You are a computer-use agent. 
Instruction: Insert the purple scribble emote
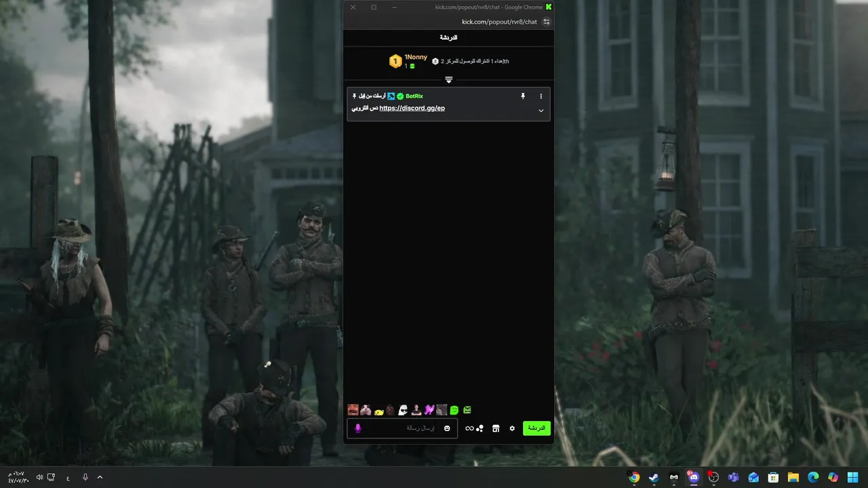(x=429, y=410)
